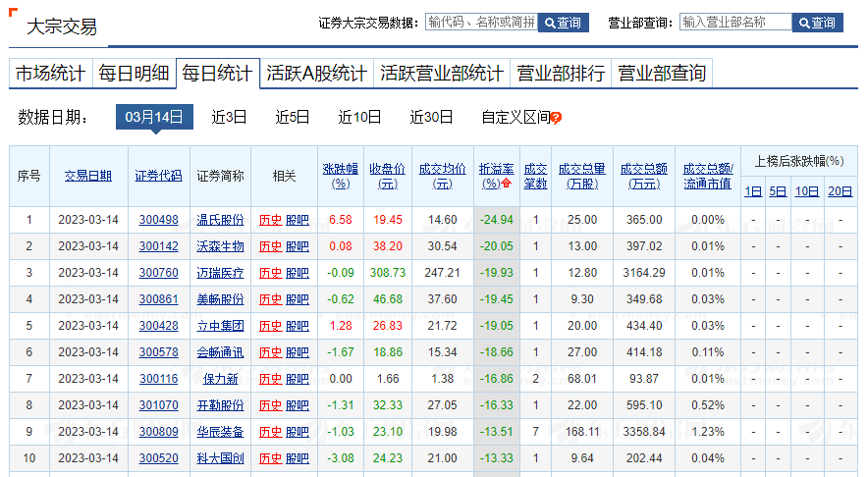This screenshot has width=868, height=477.
Task: Open the 自定义区间 custom date range
Action: (515, 117)
